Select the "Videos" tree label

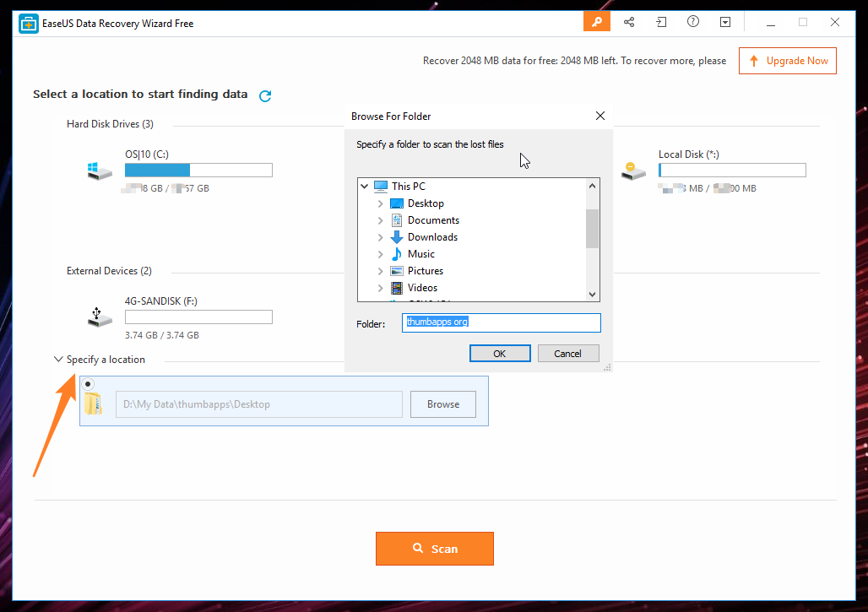pyautogui.click(x=422, y=288)
